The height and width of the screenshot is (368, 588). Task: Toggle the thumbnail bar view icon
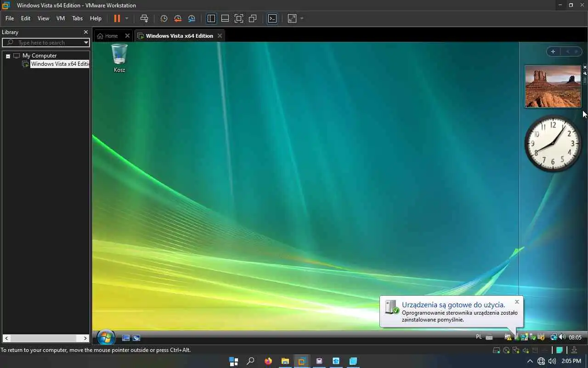[225, 18]
